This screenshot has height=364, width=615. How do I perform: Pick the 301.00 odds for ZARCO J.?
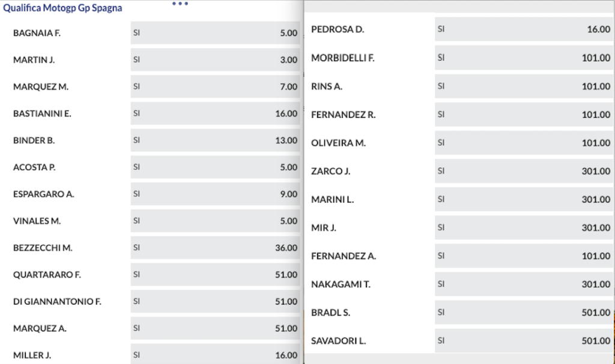[x=523, y=171]
